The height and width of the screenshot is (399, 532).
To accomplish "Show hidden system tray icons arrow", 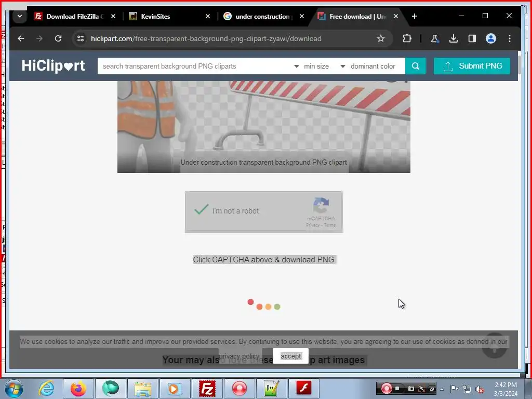I will [442, 389].
